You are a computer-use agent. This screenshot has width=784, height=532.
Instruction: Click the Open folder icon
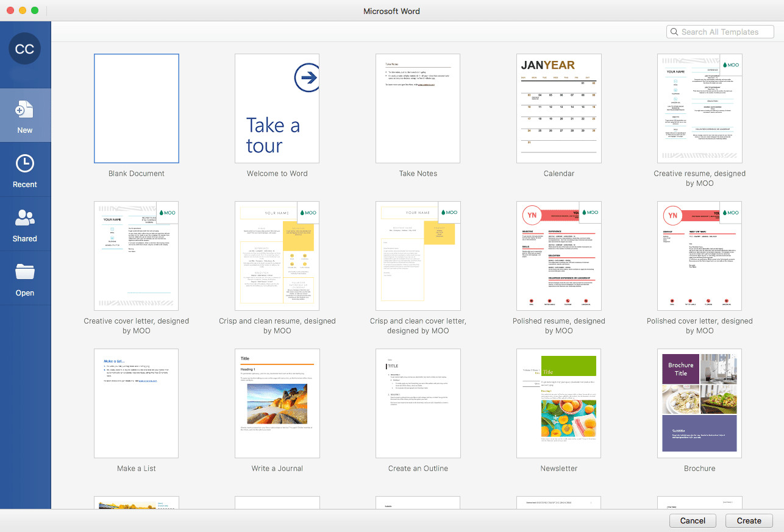tap(25, 272)
